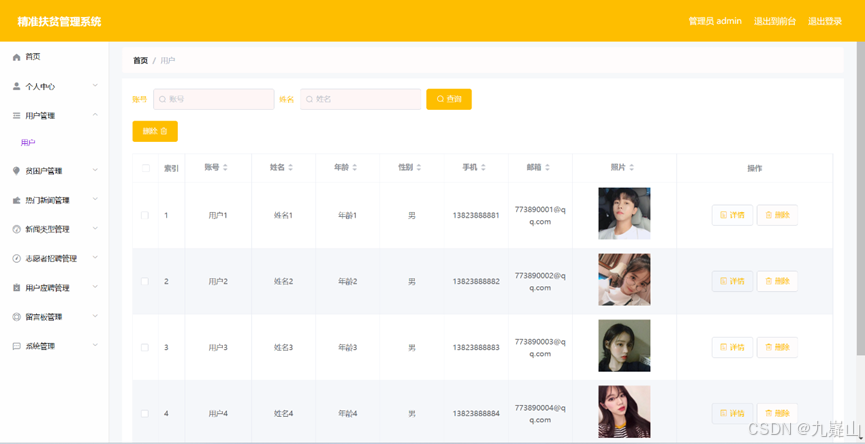Expand 留言板管理 with its chevron arrow
865x444 pixels.
pyautogui.click(x=95, y=316)
